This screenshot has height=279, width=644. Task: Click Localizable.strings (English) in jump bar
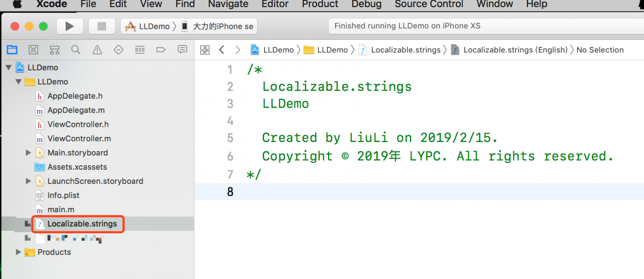pyautogui.click(x=509, y=49)
